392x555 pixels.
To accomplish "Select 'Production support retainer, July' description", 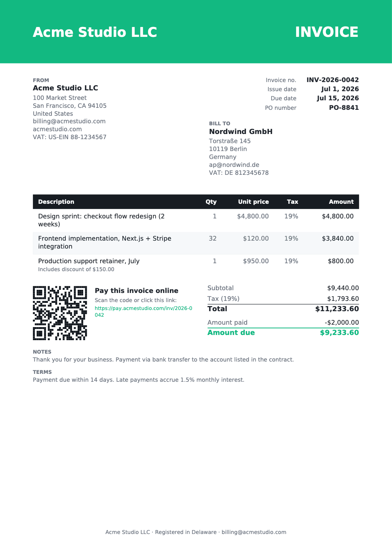I will pyautogui.click(x=89, y=261).
